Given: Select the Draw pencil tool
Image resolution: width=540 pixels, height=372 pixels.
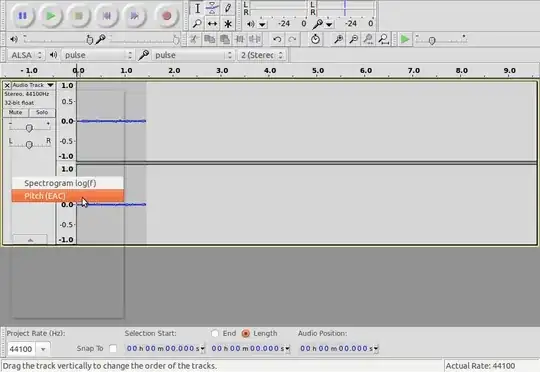Looking at the screenshot, I should coord(228,8).
